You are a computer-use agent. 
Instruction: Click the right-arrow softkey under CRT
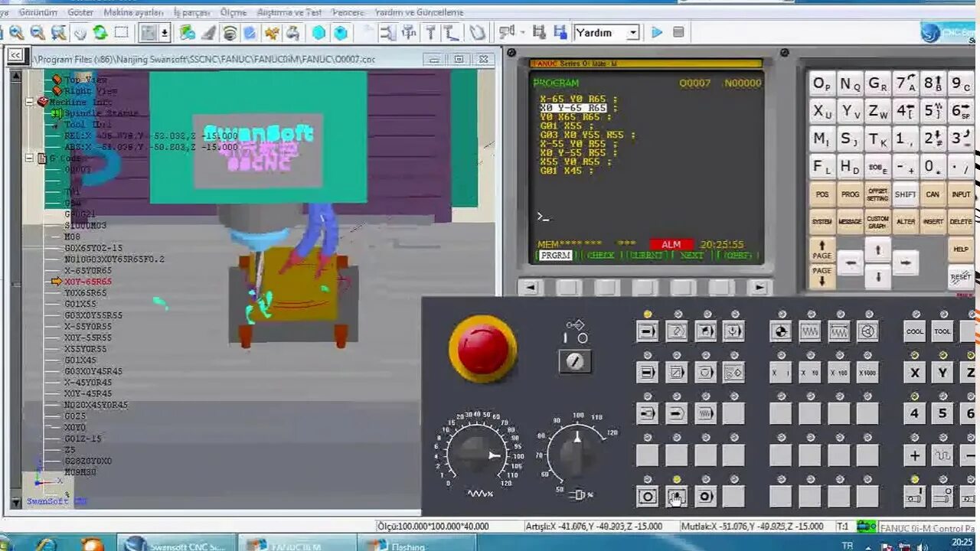[759, 288]
